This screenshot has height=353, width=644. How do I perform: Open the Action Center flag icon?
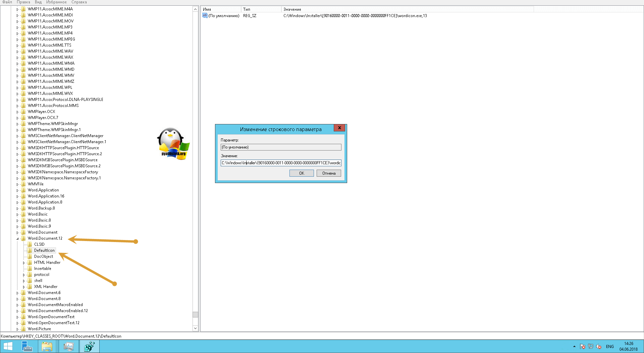[x=583, y=346]
